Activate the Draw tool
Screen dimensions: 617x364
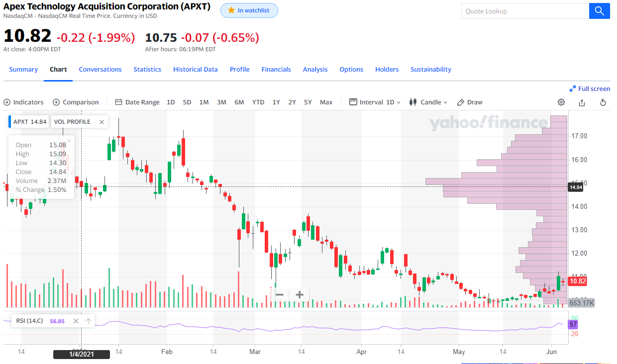[470, 102]
